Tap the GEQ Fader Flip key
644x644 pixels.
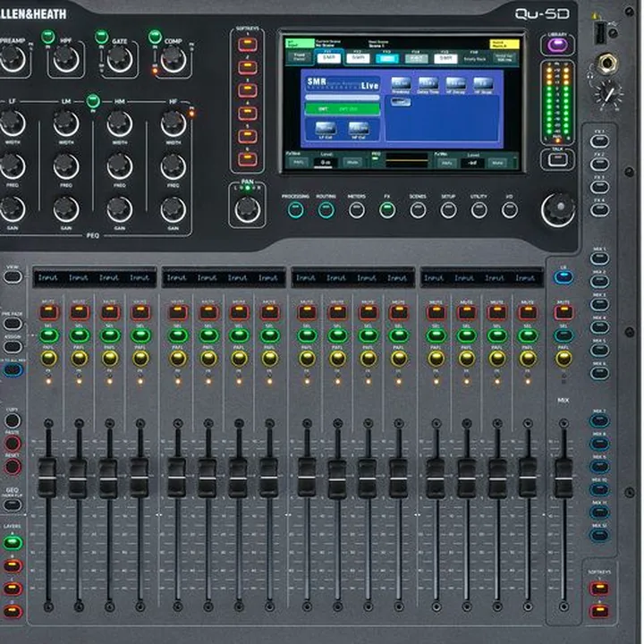(13, 504)
